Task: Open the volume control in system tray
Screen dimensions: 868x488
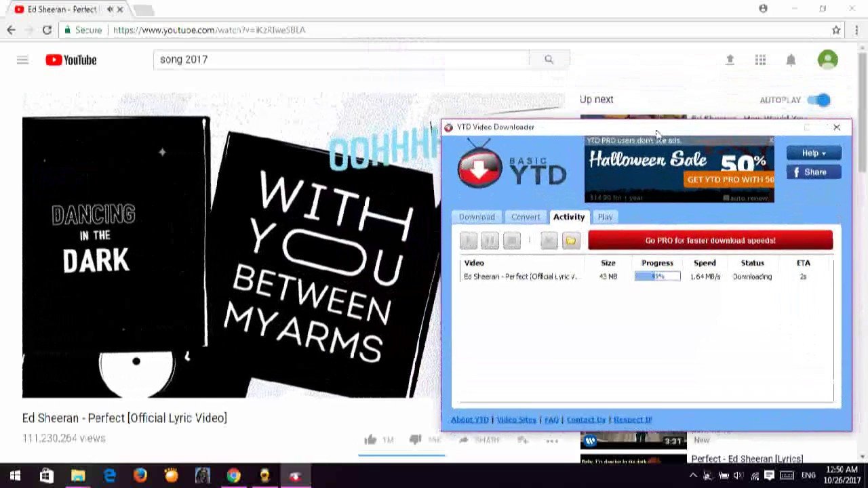Action: (x=738, y=476)
